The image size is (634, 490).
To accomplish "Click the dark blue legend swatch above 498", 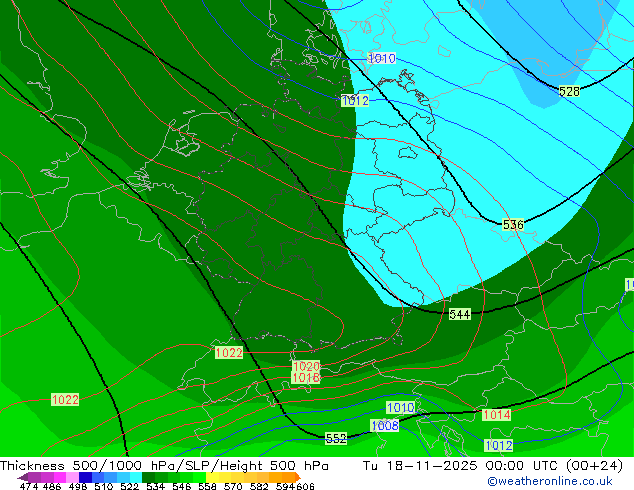I will click(85, 477).
